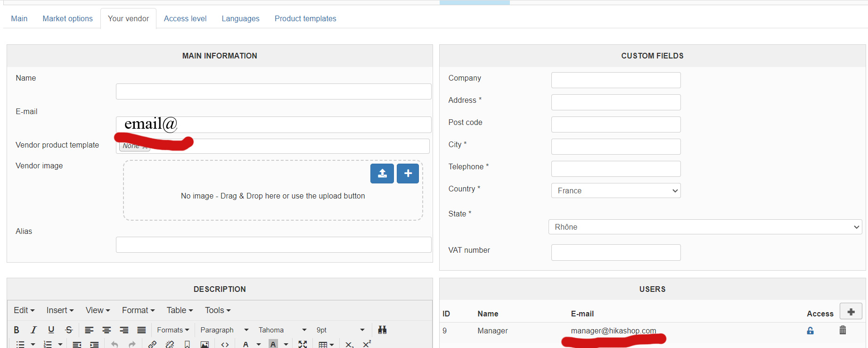This screenshot has height=348, width=868.
Task: Go to the Product templates tab
Action: click(x=305, y=18)
